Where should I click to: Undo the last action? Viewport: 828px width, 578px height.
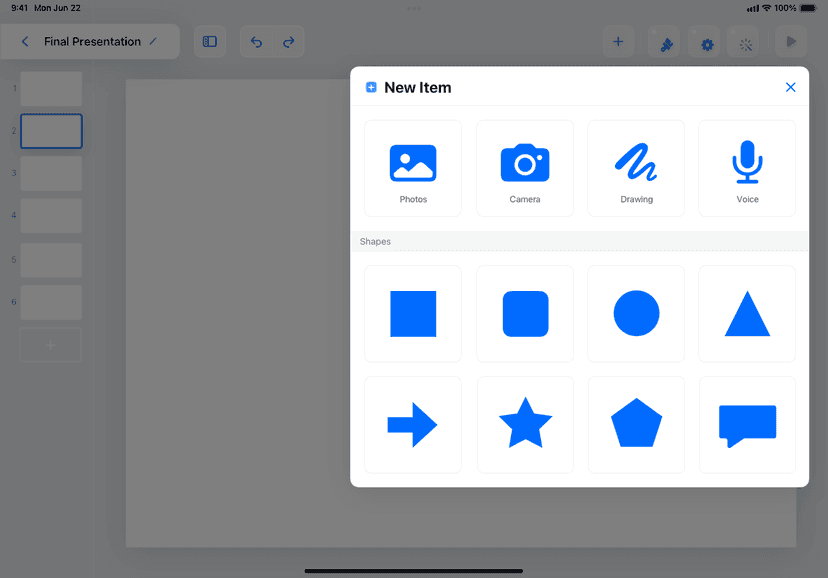[x=256, y=42]
